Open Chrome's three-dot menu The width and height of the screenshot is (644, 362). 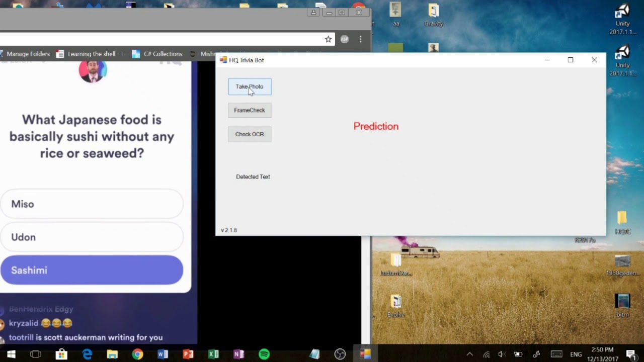click(x=360, y=39)
